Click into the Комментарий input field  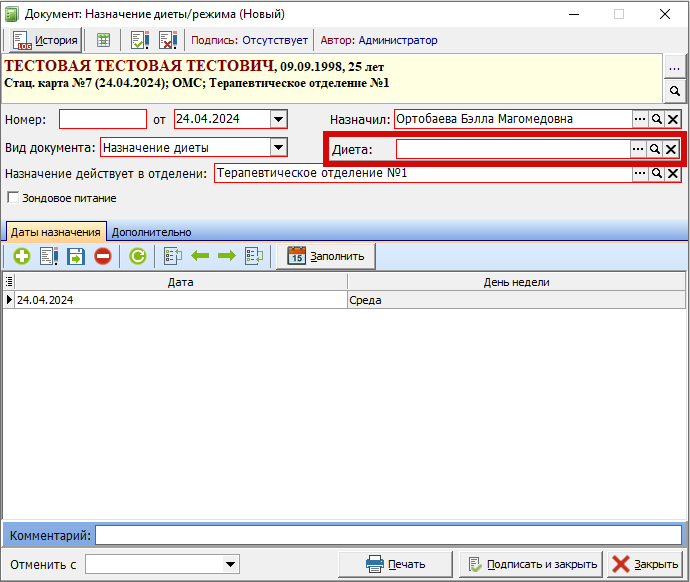(388, 535)
